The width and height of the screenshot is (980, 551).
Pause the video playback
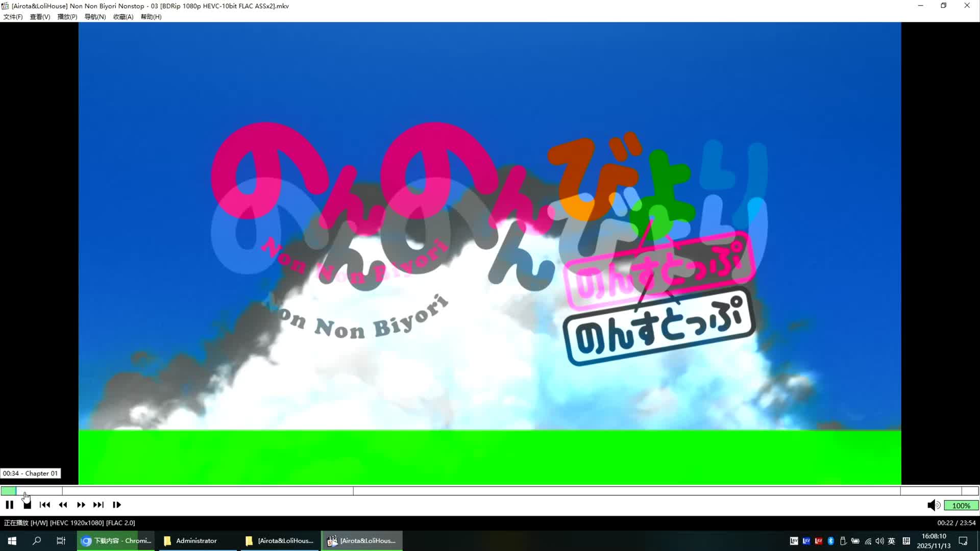[9, 505]
